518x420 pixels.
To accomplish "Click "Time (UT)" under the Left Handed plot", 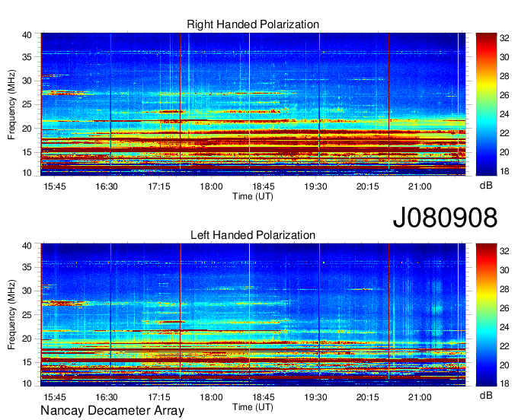I will click(253, 407).
